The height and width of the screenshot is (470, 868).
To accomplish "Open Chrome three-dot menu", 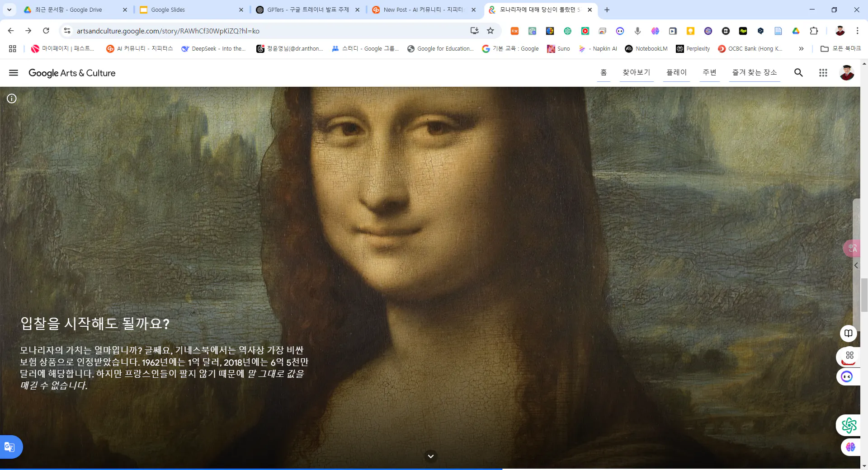I will (857, 31).
